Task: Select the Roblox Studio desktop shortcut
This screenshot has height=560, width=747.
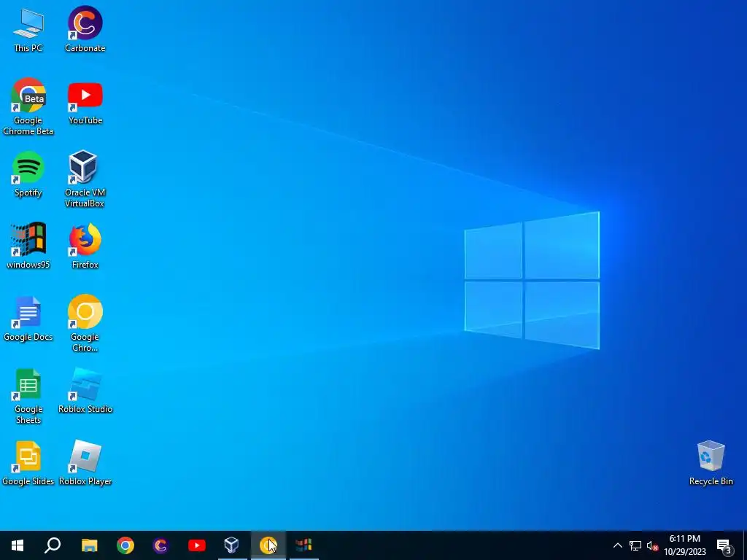Action: click(x=85, y=391)
